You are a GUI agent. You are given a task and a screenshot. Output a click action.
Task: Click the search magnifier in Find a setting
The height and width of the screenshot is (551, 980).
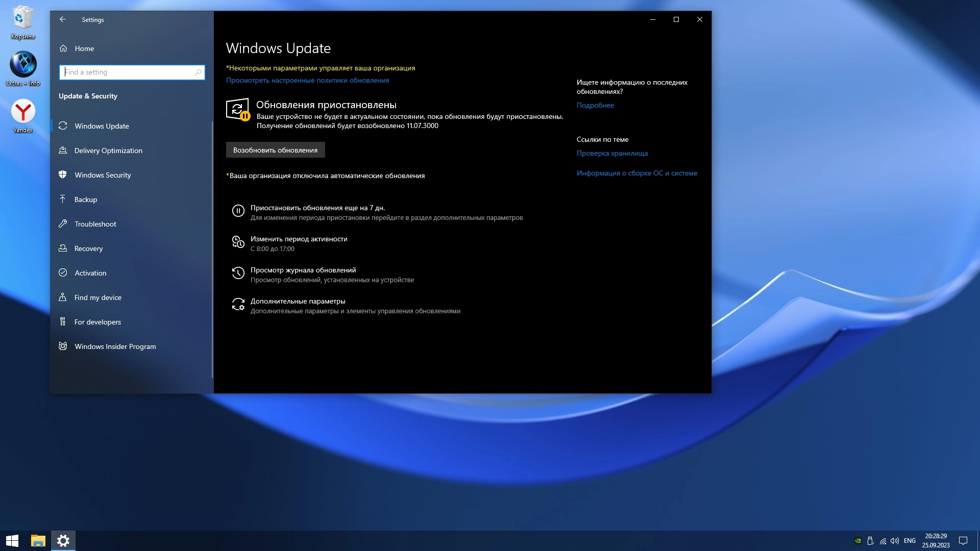click(x=198, y=72)
